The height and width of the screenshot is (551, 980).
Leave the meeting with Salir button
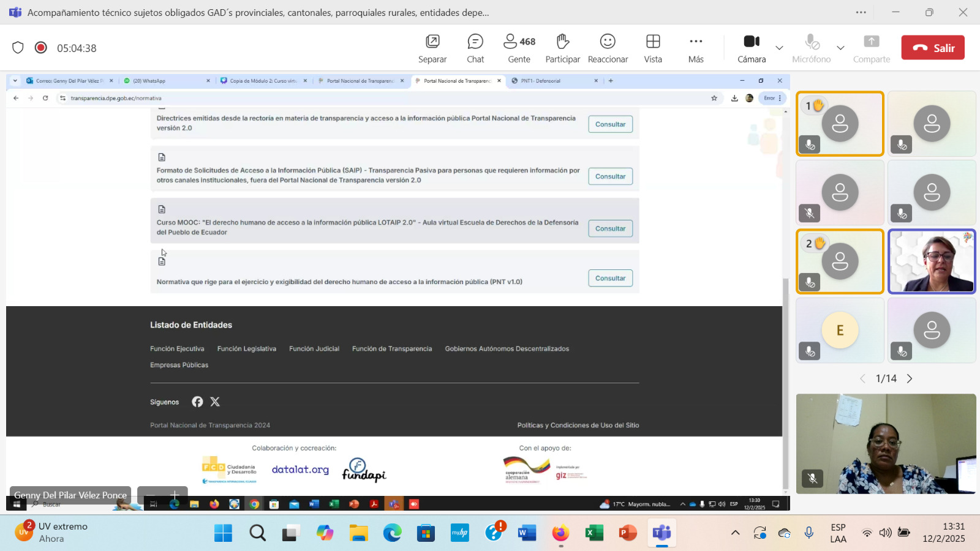(x=932, y=48)
